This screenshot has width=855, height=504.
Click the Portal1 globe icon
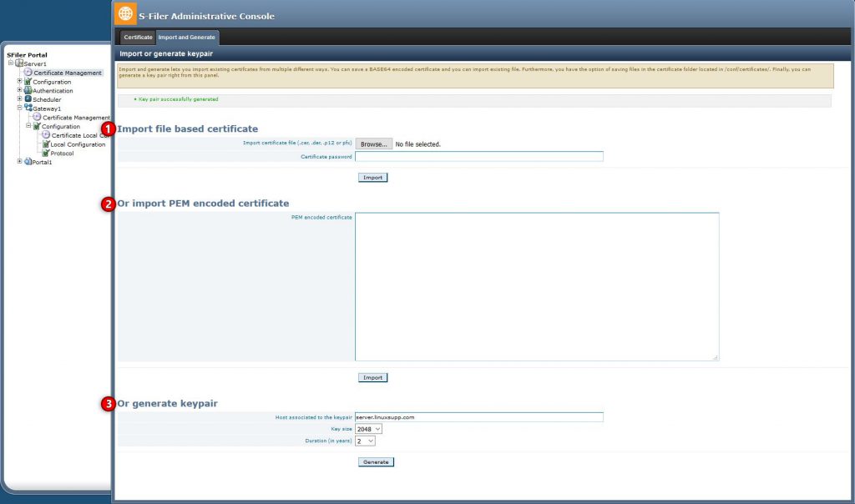[x=28, y=161]
